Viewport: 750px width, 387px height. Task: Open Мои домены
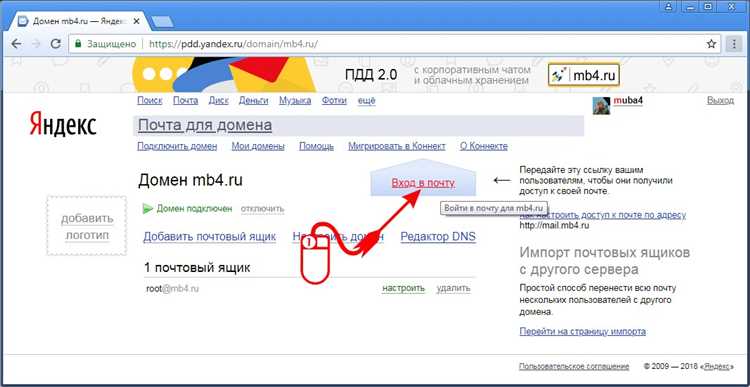point(258,146)
